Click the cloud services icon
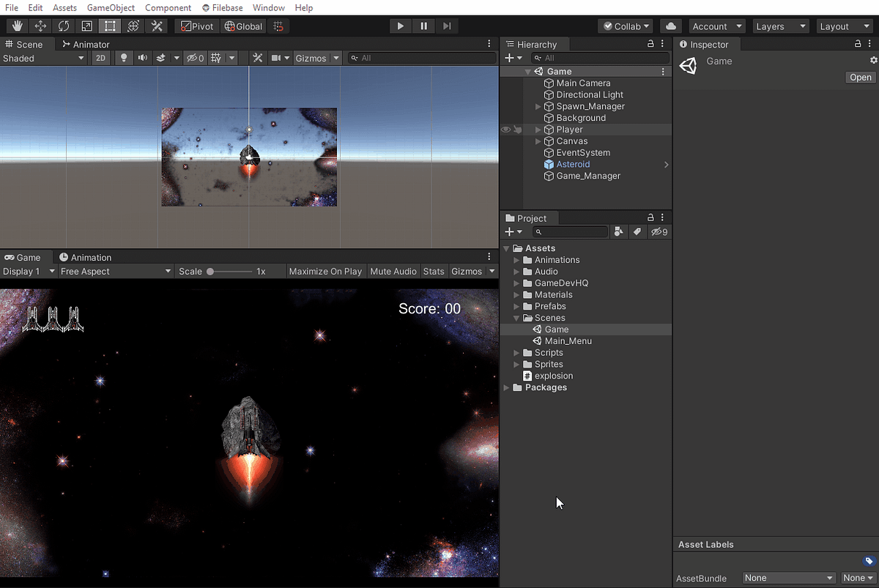The image size is (879, 588). click(x=670, y=26)
